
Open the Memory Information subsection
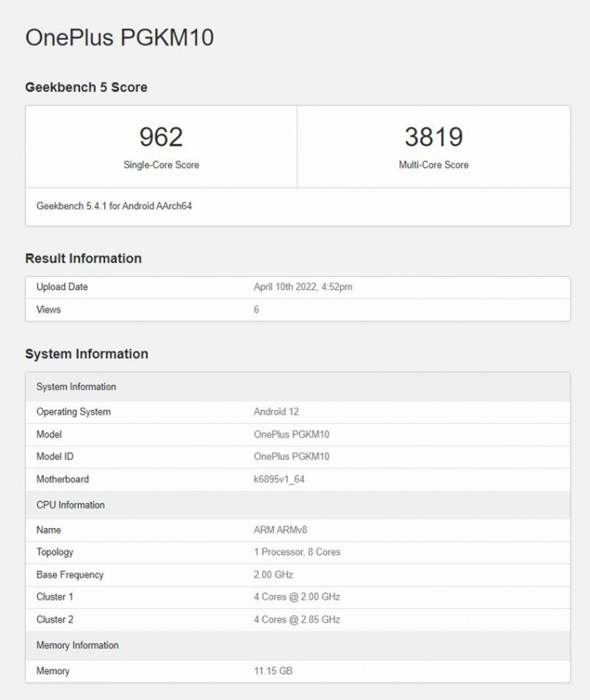click(x=77, y=645)
